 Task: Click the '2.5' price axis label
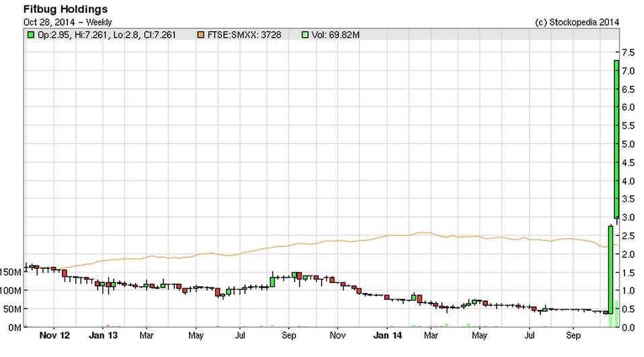pyautogui.click(x=628, y=236)
